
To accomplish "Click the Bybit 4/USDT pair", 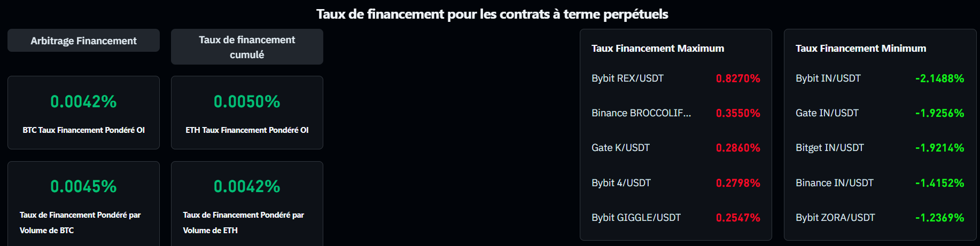I will tap(621, 183).
